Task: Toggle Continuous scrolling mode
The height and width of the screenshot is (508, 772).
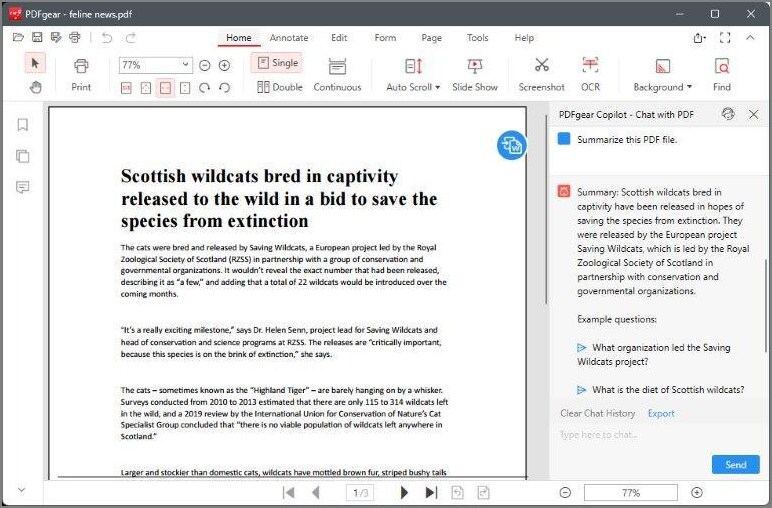Action: click(337, 74)
